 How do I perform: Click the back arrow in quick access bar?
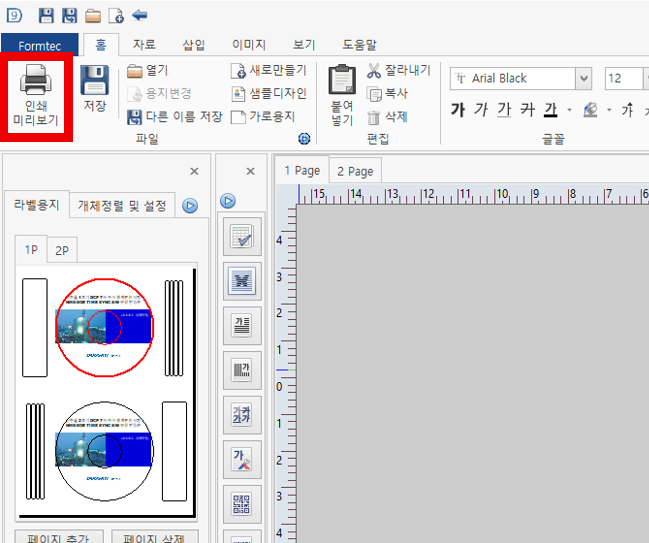pyautogui.click(x=140, y=15)
